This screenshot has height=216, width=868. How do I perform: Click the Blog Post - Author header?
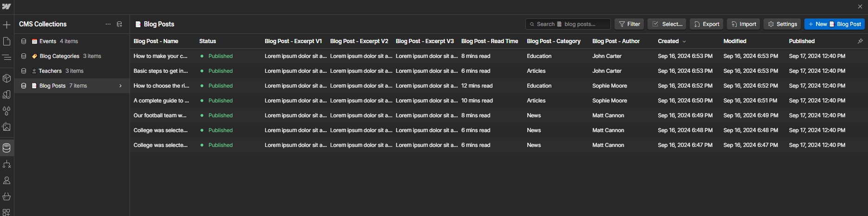pos(616,41)
